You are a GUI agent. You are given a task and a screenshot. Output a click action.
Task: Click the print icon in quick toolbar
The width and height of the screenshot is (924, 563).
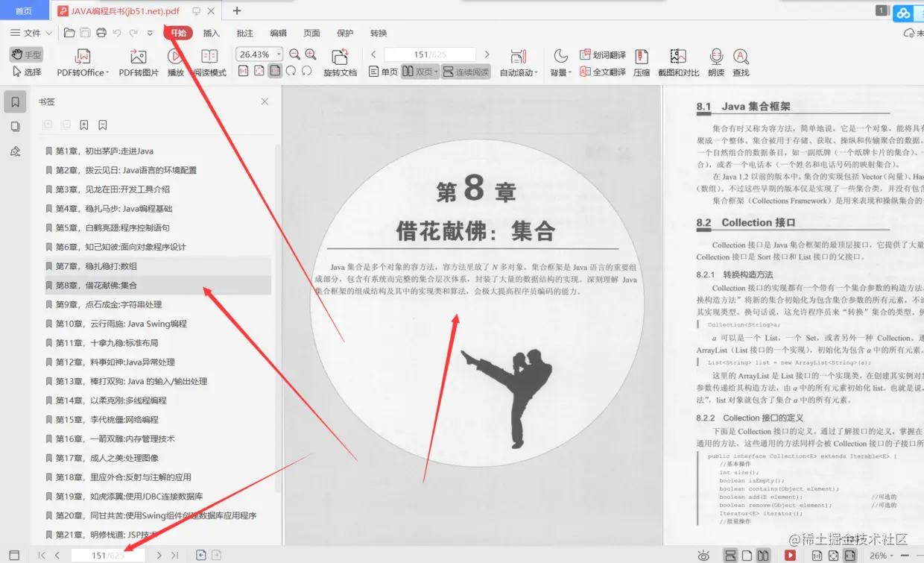[x=101, y=33]
